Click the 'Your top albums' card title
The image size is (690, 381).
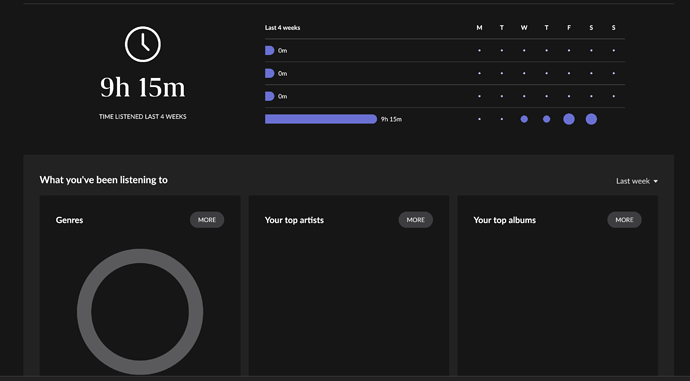tap(505, 220)
